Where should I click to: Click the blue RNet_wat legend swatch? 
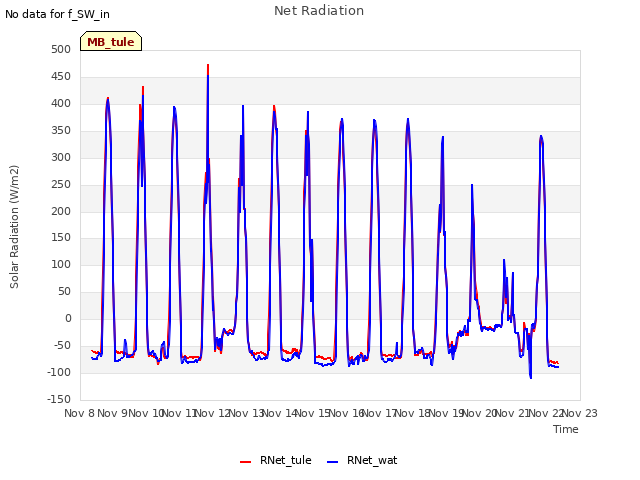(x=333, y=462)
